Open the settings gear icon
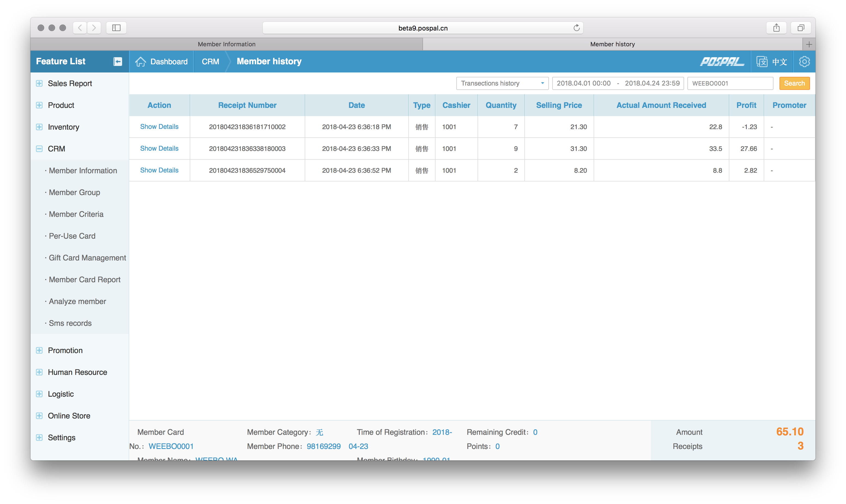846x504 pixels. coord(804,62)
